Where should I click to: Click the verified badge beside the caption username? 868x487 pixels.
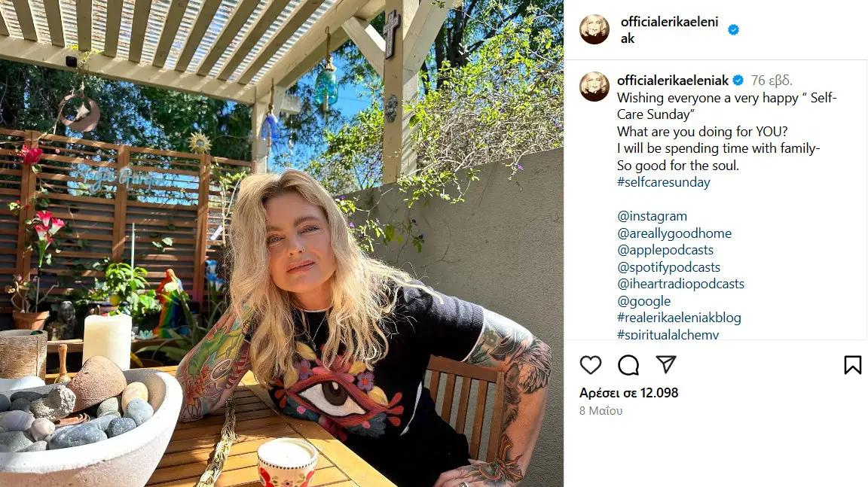point(738,81)
